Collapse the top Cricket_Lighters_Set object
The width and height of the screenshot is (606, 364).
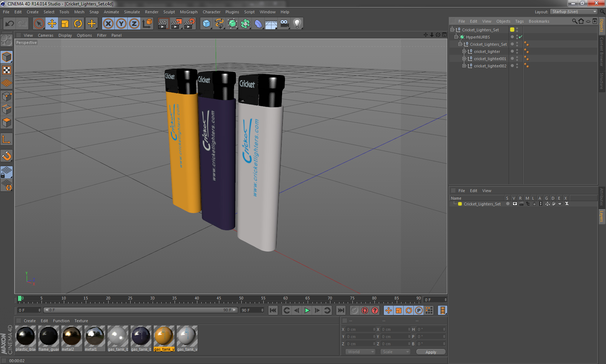click(452, 30)
